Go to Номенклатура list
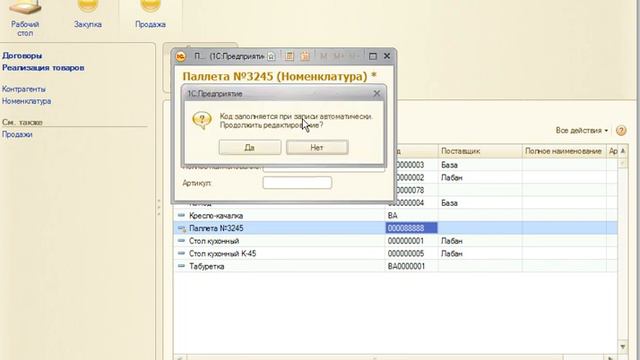 27,101
